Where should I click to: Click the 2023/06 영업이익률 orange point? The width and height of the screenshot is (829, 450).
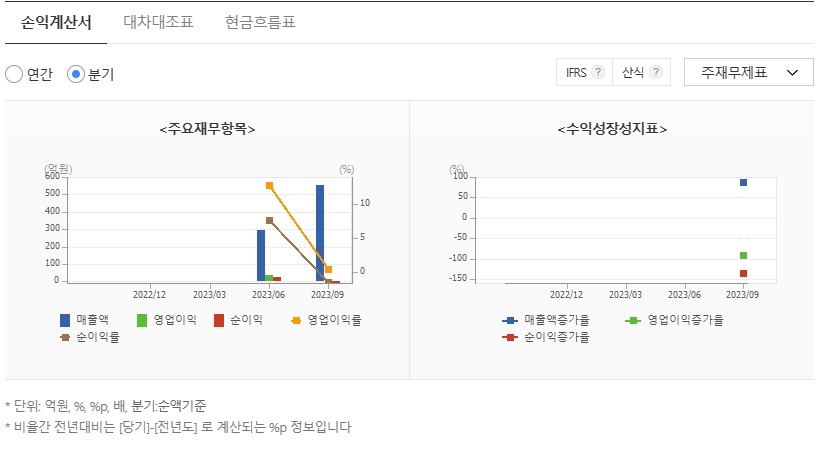coord(269,186)
